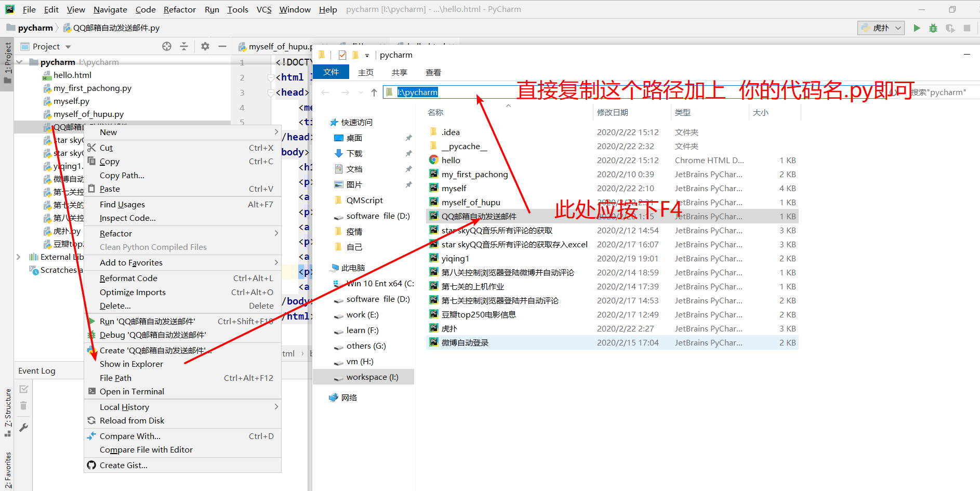The width and height of the screenshot is (980, 491).
Task: Toggle the quick access toolbar checkmark icon
Action: click(342, 55)
